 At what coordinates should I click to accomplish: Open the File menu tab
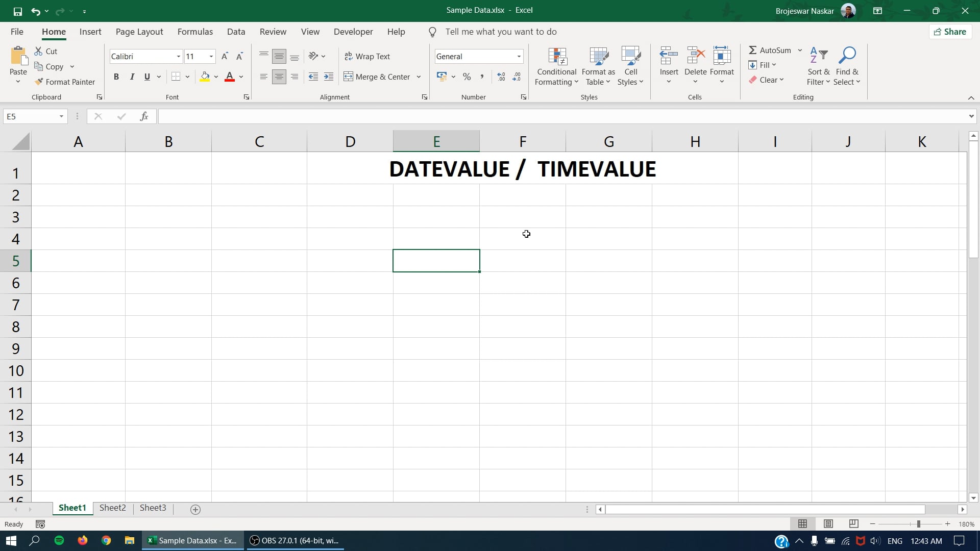[17, 32]
